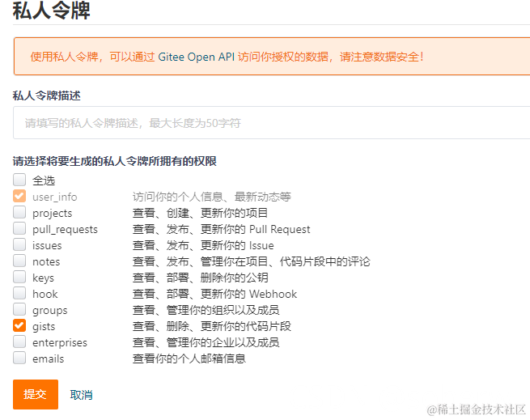Open the Gitee Open API link
The height and width of the screenshot is (420, 530).
pos(196,57)
